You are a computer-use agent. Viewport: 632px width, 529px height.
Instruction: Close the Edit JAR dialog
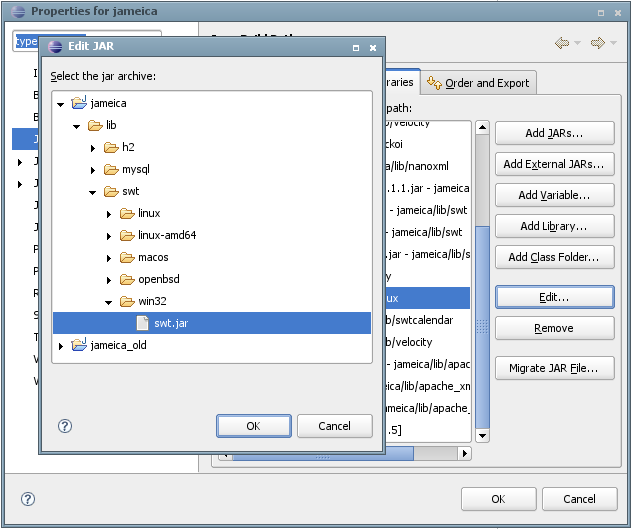click(x=373, y=48)
